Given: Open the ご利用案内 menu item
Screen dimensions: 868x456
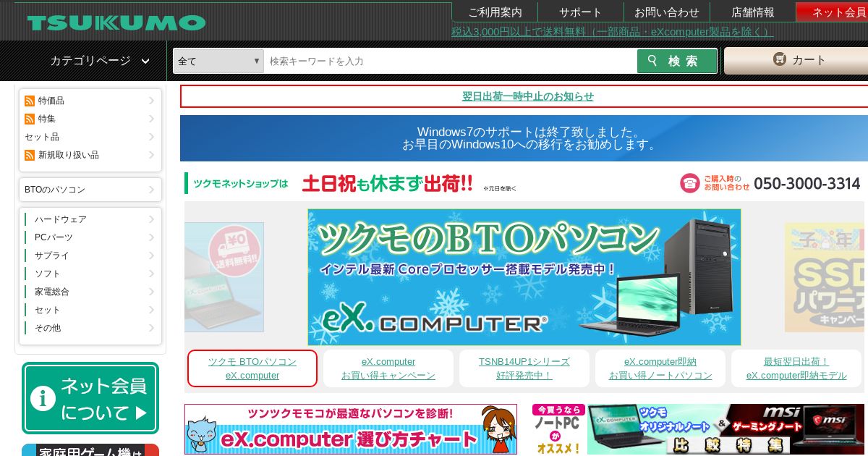Looking at the screenshot, I should 495,12.
